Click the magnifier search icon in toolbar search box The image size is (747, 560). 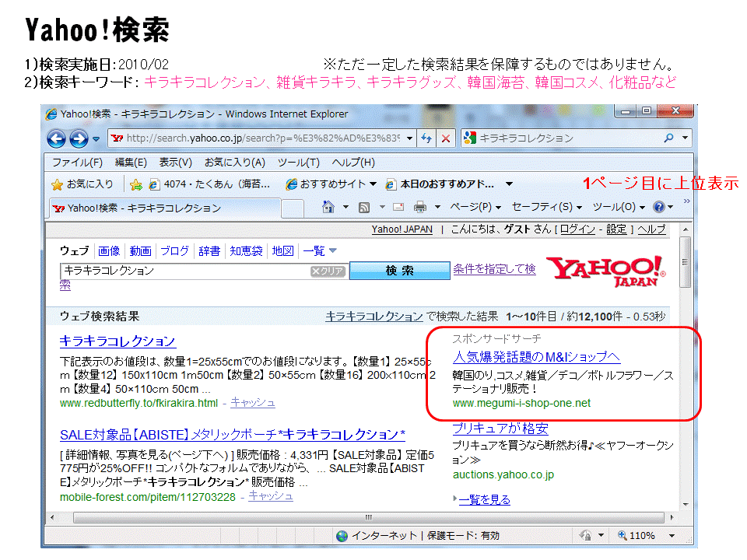click(x=669, y=138)
